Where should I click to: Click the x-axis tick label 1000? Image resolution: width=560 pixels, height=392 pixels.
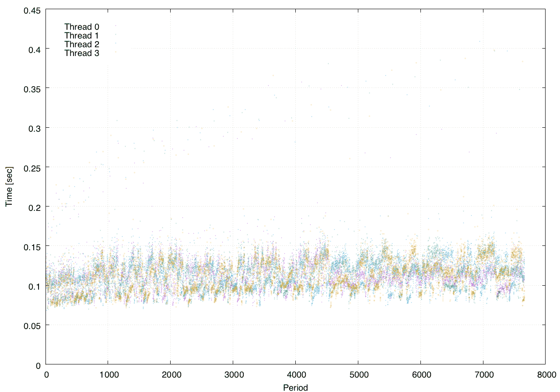tap(108, 375)
